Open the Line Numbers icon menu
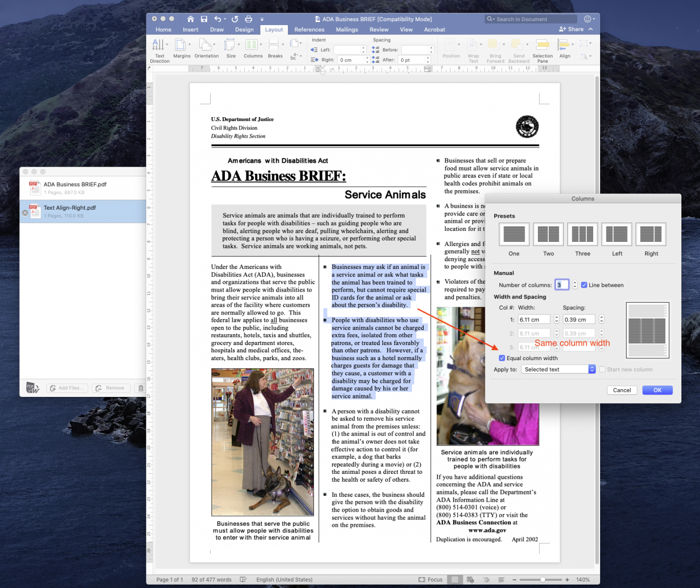The image size is (700, 588). pos(295,43)
